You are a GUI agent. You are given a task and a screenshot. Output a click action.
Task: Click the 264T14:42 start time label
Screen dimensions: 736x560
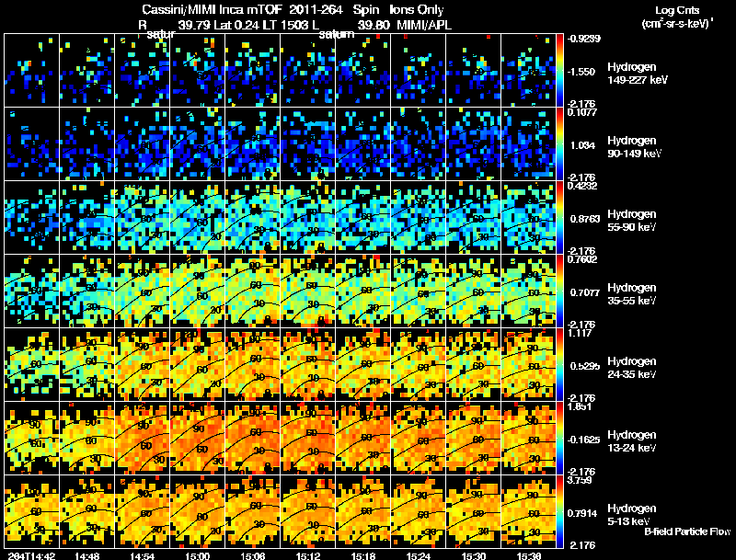click(31, 556)
